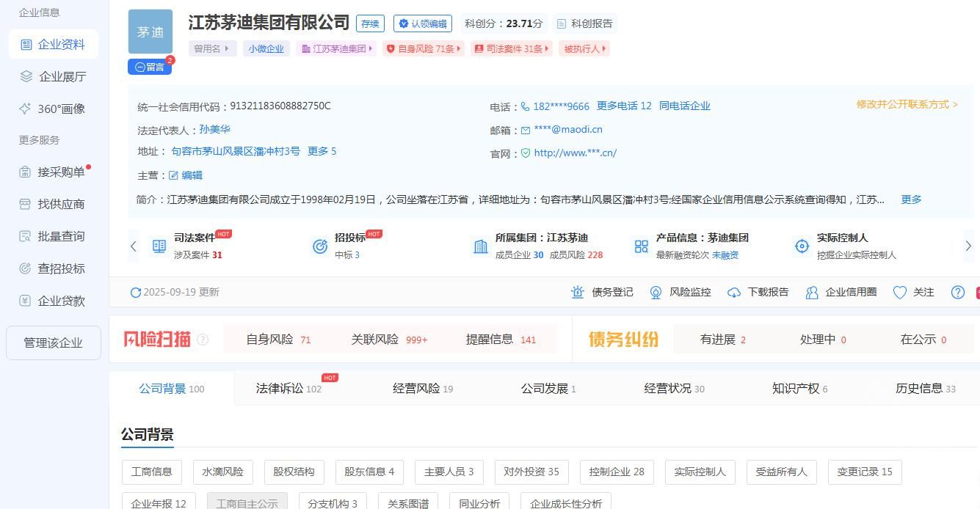Open 产品信息:茅迪集团 card
980x509 pixels.
click(x=691, y=246)
